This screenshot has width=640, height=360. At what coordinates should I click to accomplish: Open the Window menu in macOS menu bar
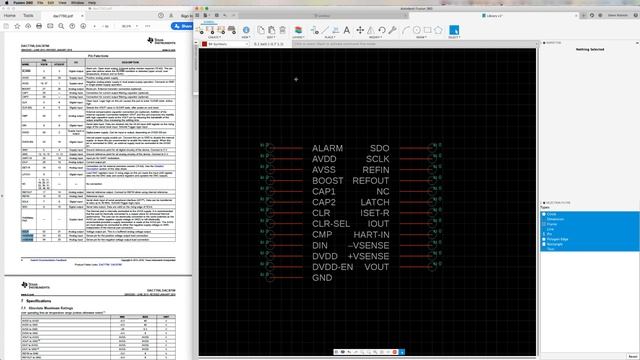click(77, 2)
